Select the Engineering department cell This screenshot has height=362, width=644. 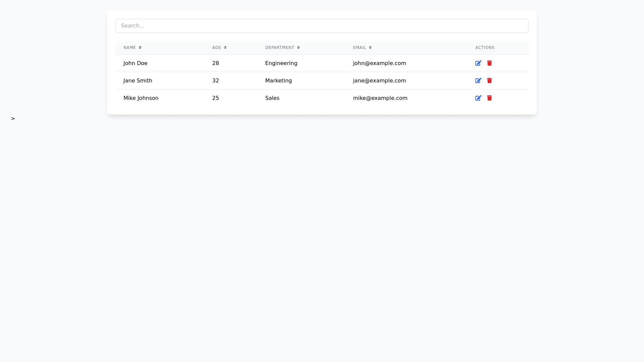pyautogui.click(x=281, y=63)
